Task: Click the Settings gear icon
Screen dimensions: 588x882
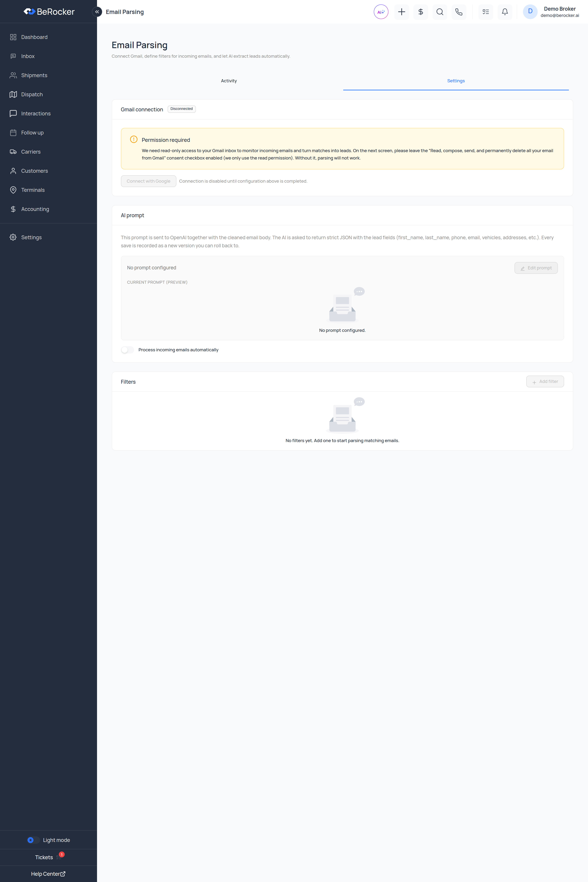Action: 13,237
